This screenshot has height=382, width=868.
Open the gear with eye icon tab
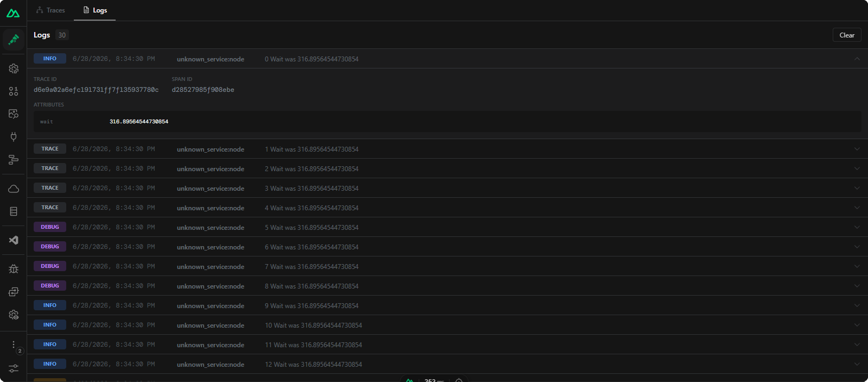point(14,315)
